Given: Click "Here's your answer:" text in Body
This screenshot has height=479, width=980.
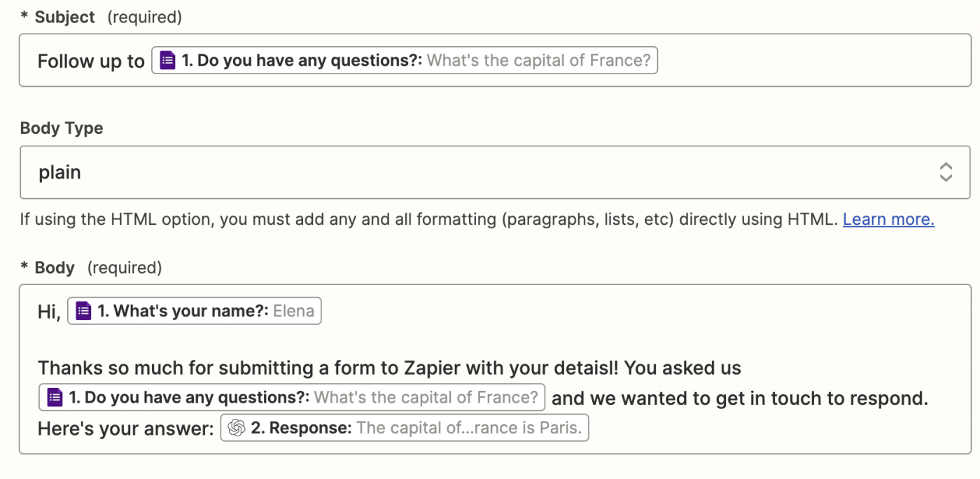Looking at the screenshot, I should point(125,429).
